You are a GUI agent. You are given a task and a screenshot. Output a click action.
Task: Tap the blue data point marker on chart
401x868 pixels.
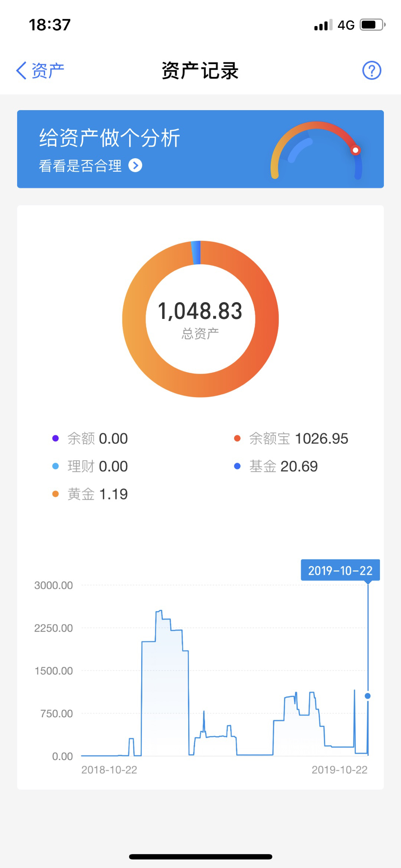click(368, 696)
